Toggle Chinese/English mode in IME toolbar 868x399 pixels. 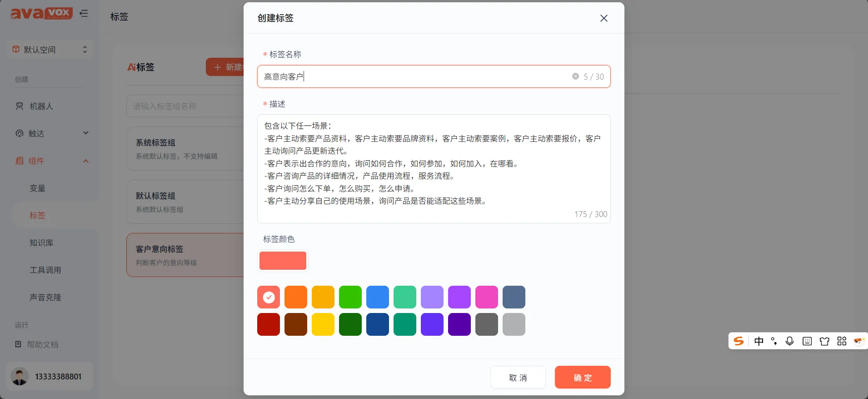[759, 341]
